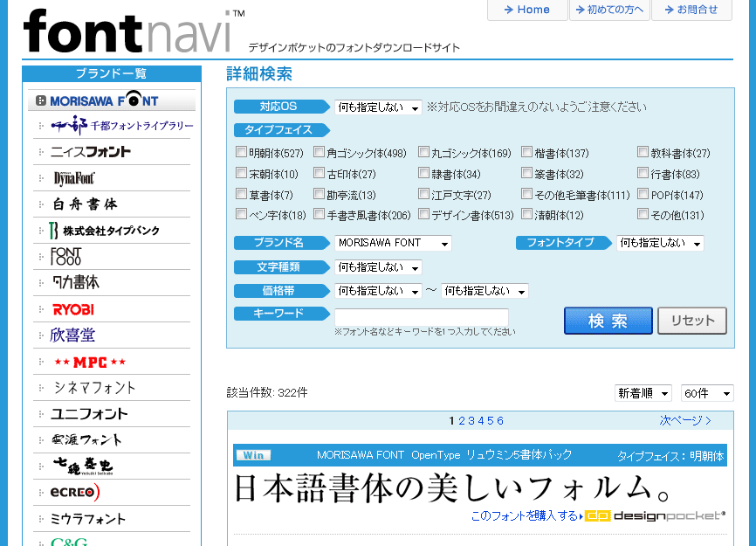The height and width of the screenshot is (546, 756).
Task: Open the ECREO brand logo
Action: coord(75,492)
